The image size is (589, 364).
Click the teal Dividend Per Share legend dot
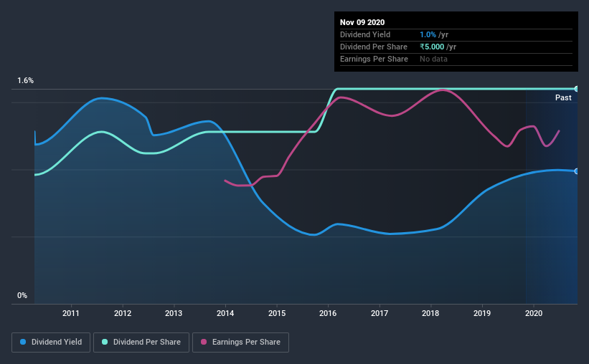click(105, 342)
